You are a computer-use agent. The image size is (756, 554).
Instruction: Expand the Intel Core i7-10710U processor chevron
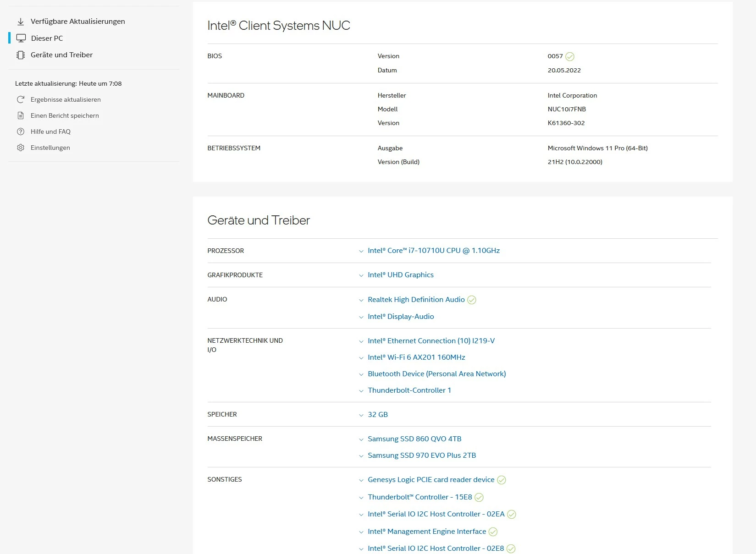point(361,251)
